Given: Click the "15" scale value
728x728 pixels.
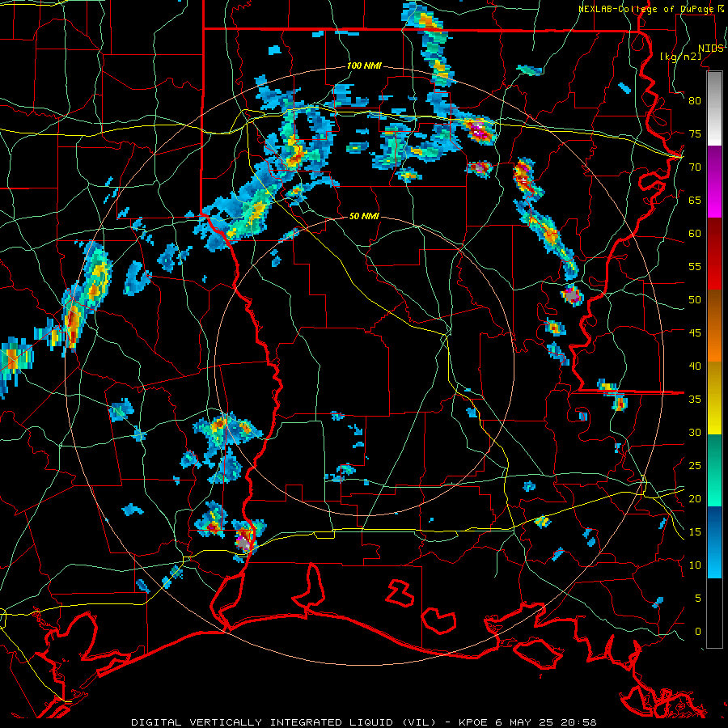Looking at the screenshot, I should (695, 532).
